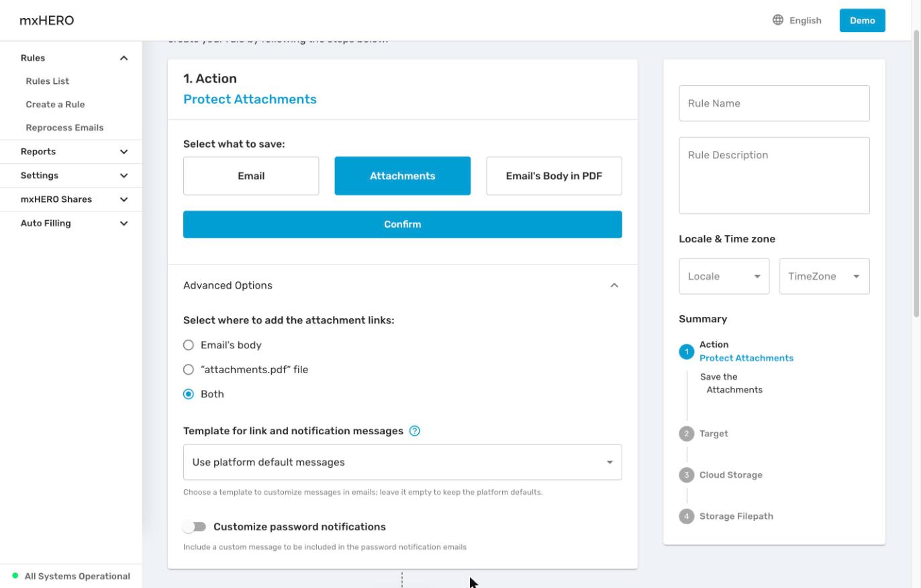
Task: Focus the Rule Description text area
Action: (774, 176)
